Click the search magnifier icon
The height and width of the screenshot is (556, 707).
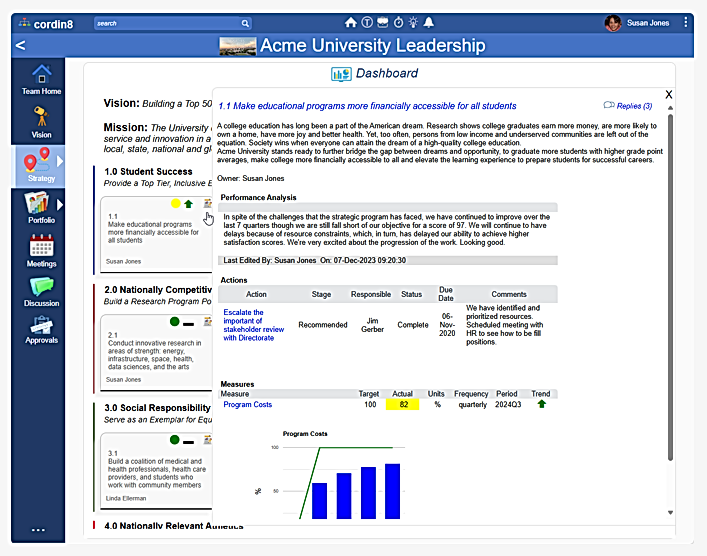[x=245, y=23]
